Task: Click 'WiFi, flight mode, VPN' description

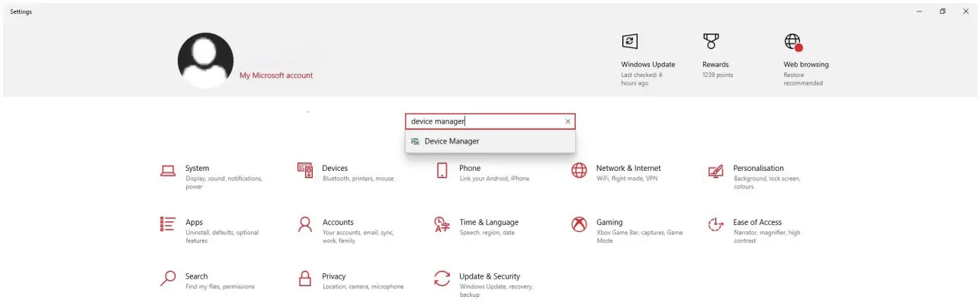Action: pos(627,179)
